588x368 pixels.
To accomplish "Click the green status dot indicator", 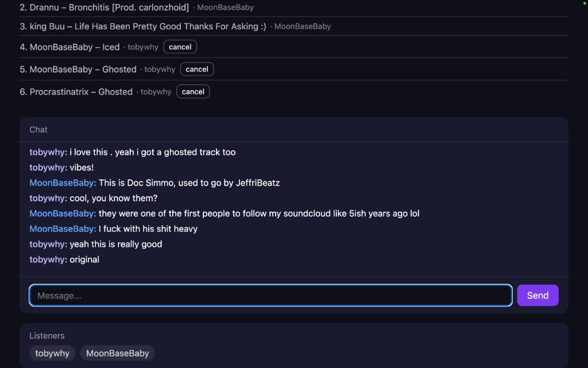I will [x=585, y=3].
